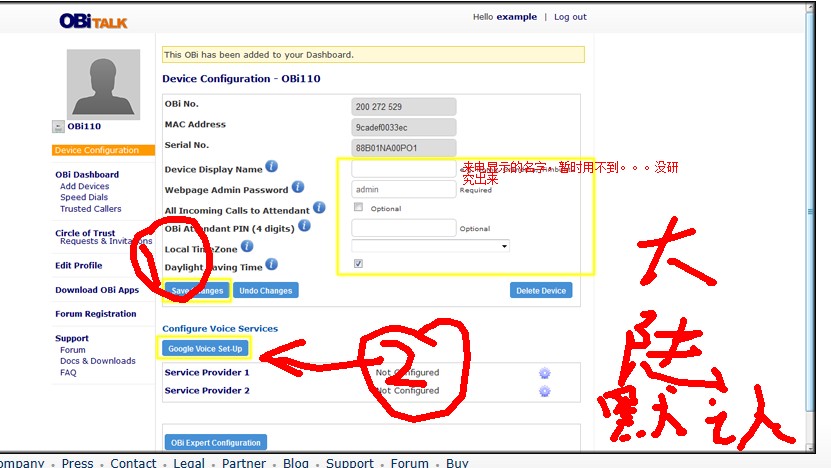This screenshot has width=831, height=468.
Task: Open Buy link in the footer
Action: (457, 463)
